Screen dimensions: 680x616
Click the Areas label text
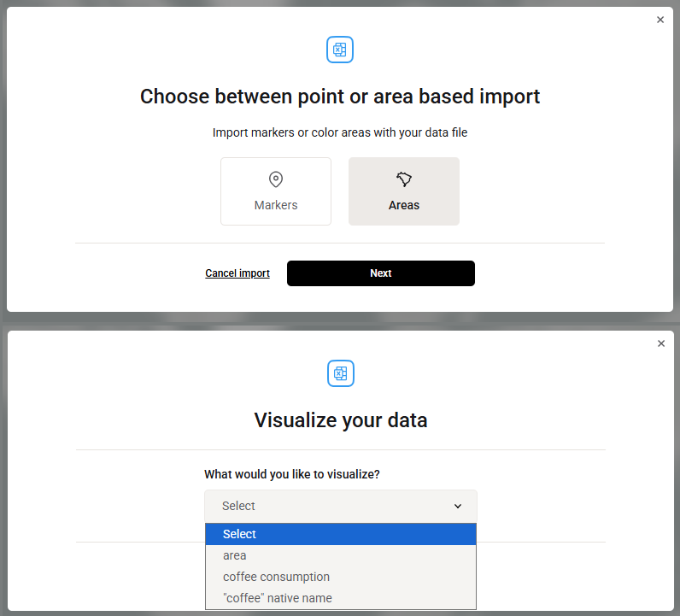(x=404, y=205)
